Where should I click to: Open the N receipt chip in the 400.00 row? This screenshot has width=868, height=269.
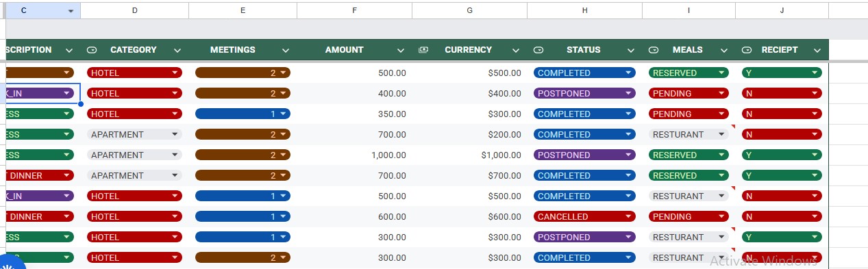coord(782,93)
